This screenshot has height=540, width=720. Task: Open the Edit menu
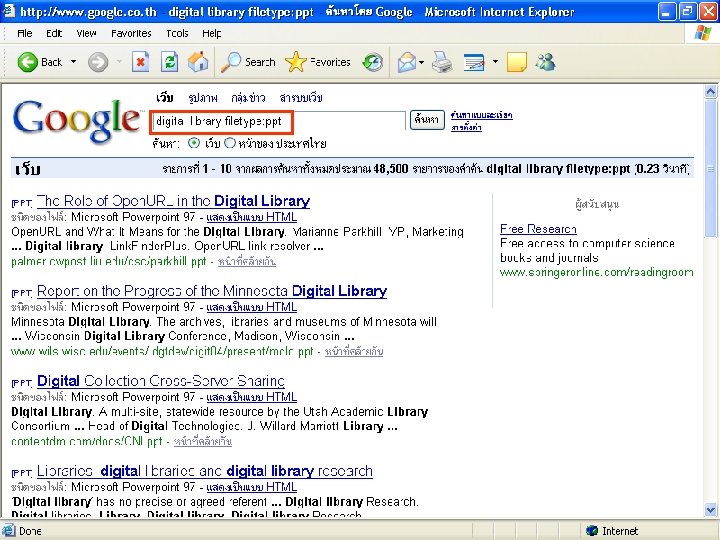54,33
